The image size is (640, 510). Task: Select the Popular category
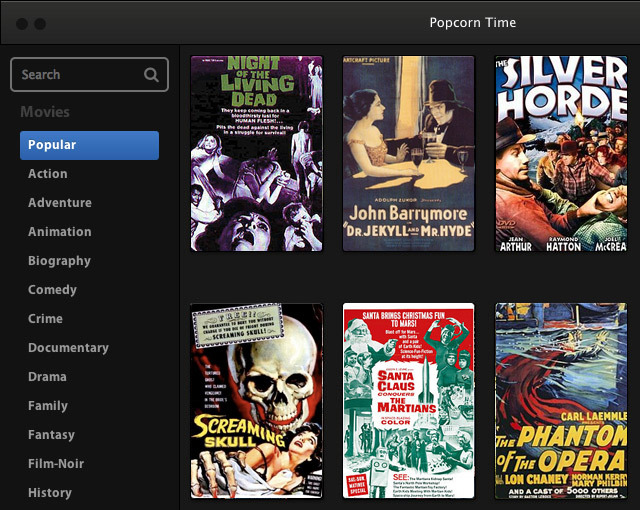(x=89, y=145)
